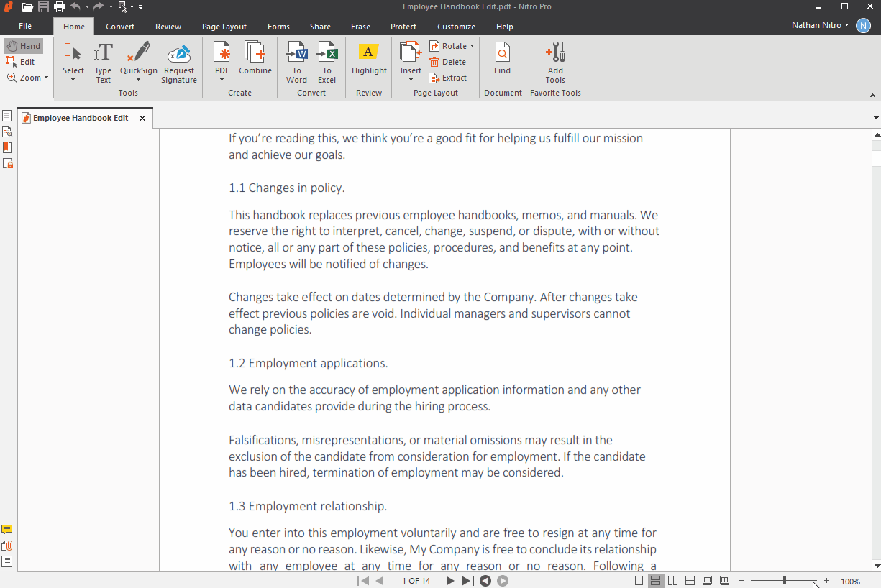Select the Type Text tool
Viewport: 881px width, 588px height.
coord(104,62)
